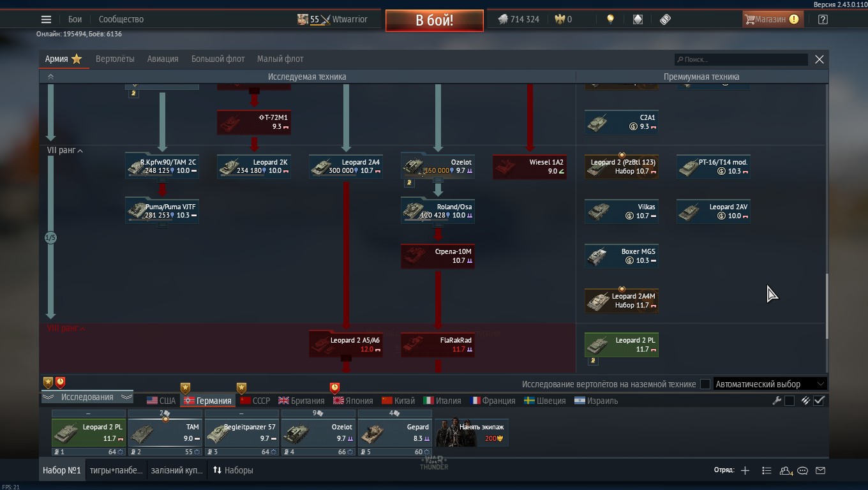
Task: Open the Магазин shop button
Action: click(772, 19)
